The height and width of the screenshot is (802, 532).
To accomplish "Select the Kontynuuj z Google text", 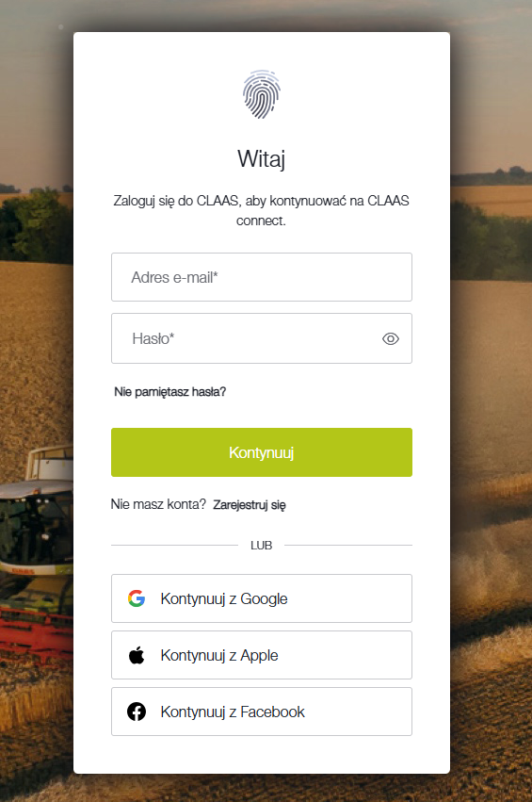I will click(224, 598).
